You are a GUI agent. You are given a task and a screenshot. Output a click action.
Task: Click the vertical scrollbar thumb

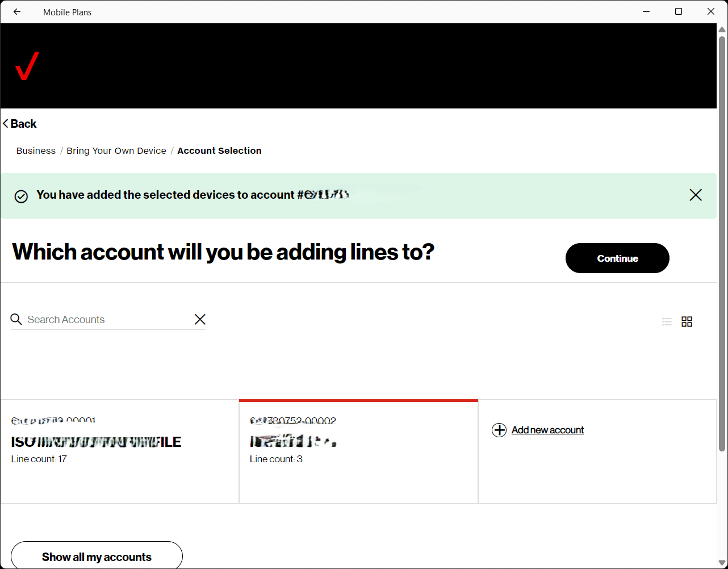(x=722, y=244)
